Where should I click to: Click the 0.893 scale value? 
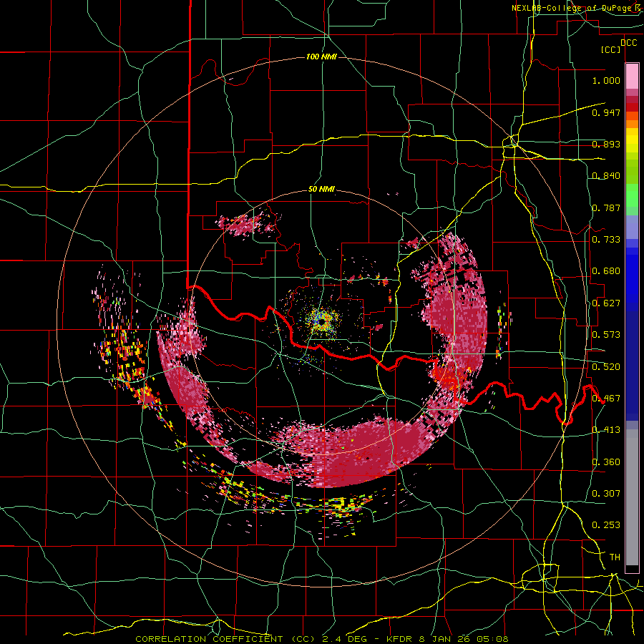(606, 144)
